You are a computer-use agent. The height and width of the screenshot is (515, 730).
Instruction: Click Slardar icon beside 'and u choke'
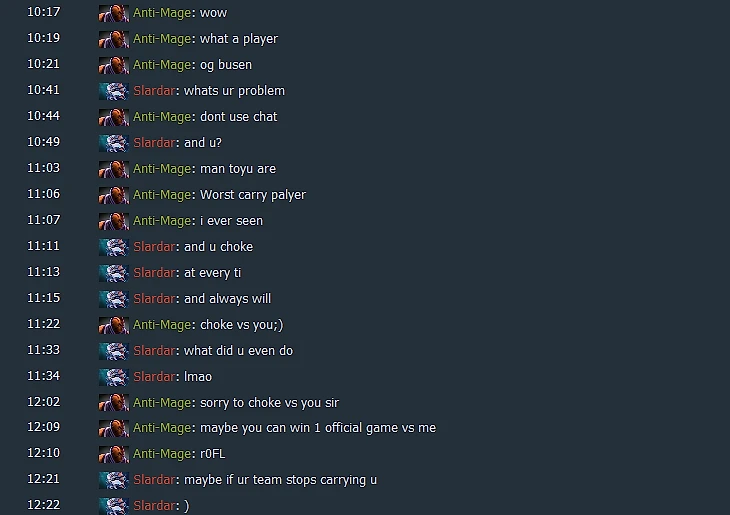point(114,247)
